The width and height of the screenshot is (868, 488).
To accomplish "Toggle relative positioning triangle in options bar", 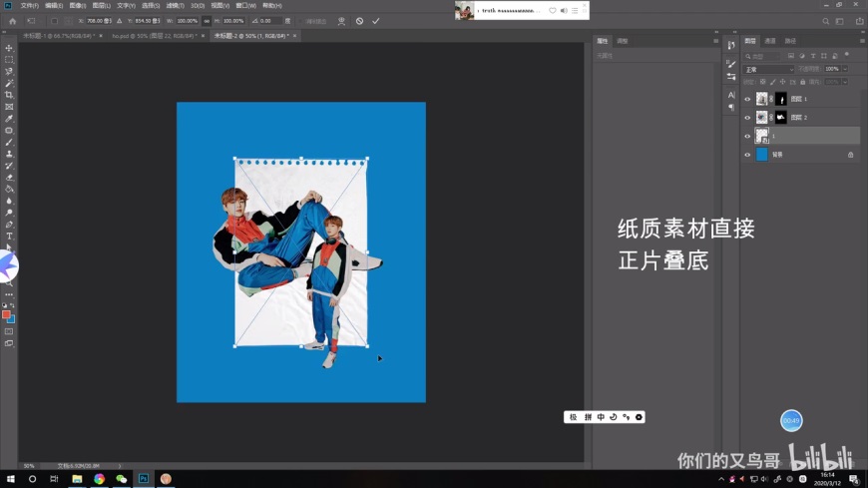I will click(x=119, y=21).
